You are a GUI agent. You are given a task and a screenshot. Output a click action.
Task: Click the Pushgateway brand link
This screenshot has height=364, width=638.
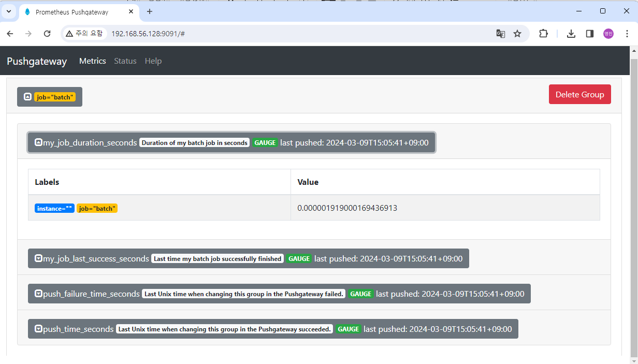click(37, 61)
